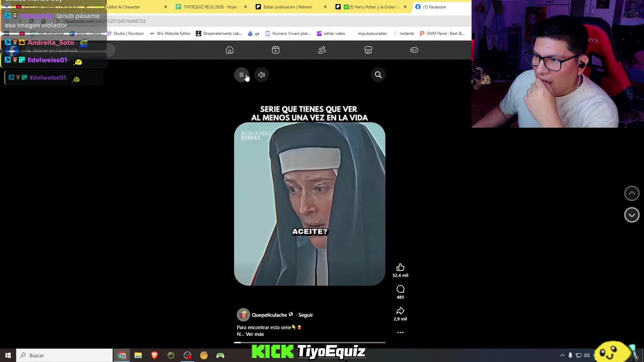
Task: Open the Facebook Friends icon
Action: coord(322,50)
